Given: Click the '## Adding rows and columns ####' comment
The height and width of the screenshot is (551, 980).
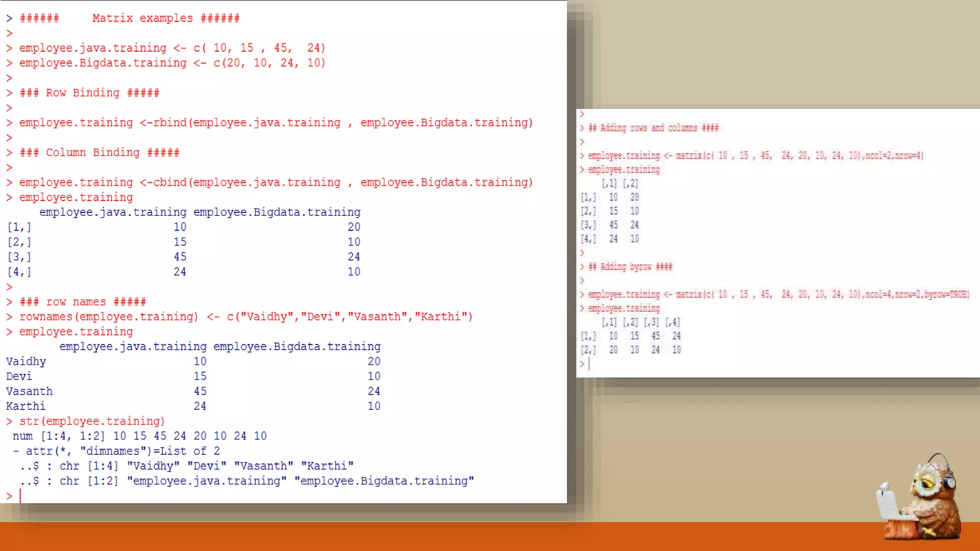Looking at the screenshot, I should 653,128.
